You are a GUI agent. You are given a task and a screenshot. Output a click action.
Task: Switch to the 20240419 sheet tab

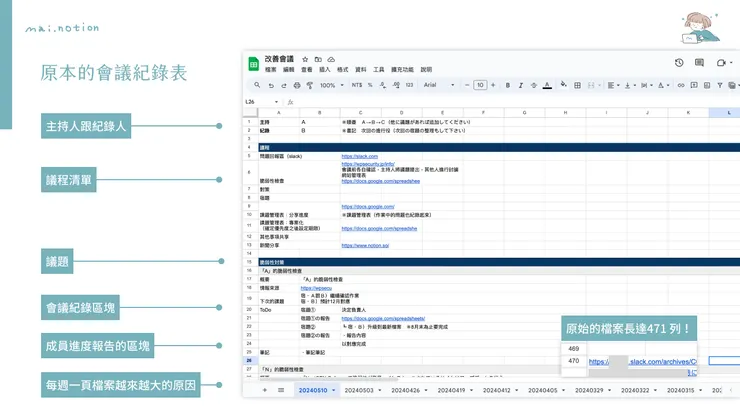pos(451,391)
